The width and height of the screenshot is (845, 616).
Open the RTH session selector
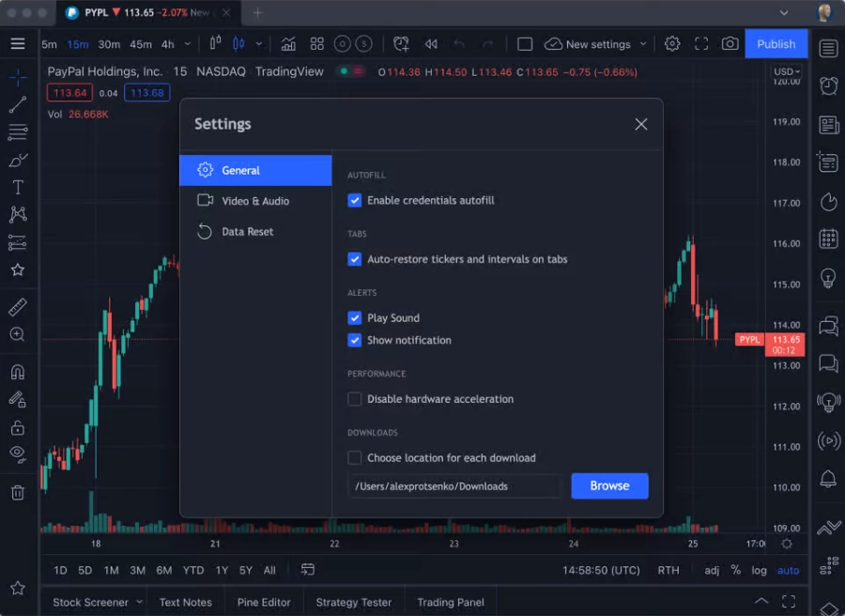pyautogui.click(x=668, y=570)
